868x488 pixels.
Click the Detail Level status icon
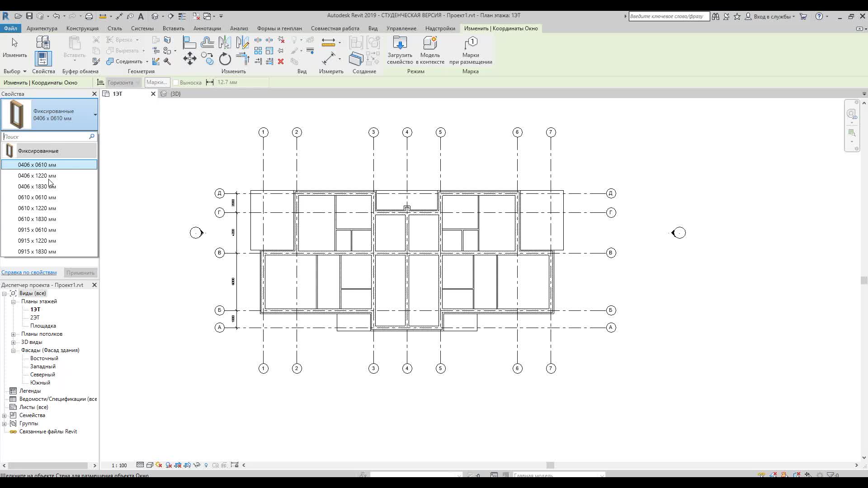[x=140, y=465]
